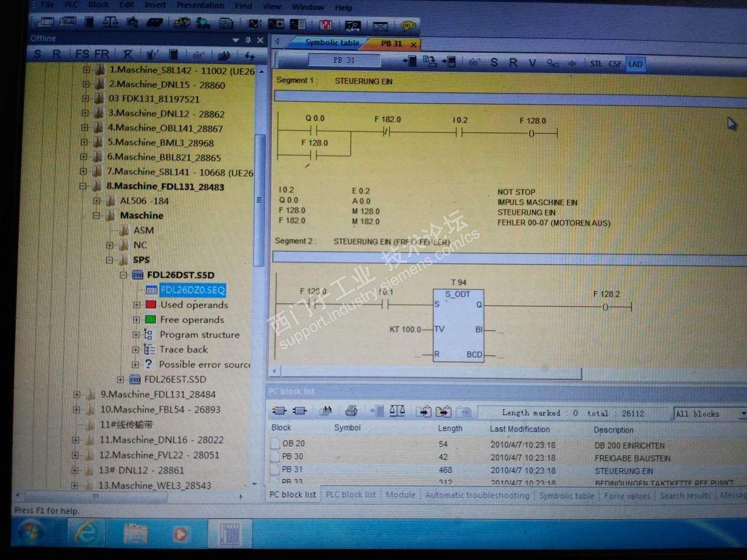This screenshot has width=747, height=560.
Task: Expand the 9.Maschine_FDL131_28484 node
Action: click(77, 394)
